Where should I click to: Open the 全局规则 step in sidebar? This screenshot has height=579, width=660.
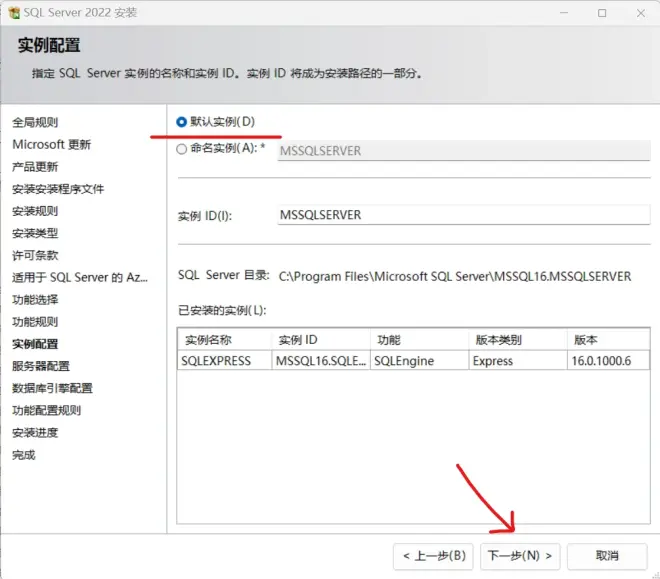pos(35,122)
